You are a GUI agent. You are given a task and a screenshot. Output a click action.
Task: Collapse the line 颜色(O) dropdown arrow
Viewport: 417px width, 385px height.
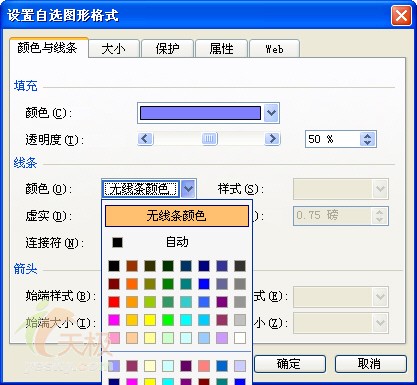coord(188,189)
